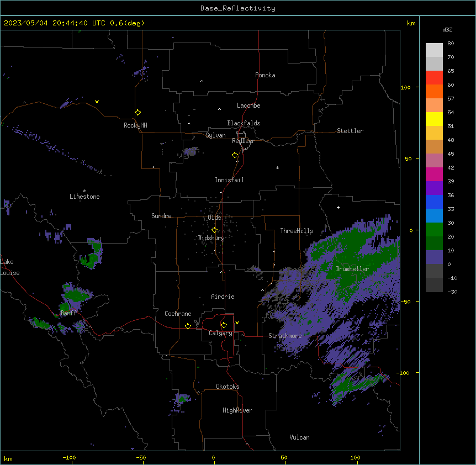The image size is (476, 465).
Task: Click the -100 tick on horizontal axis
Action: coord(69,458)
